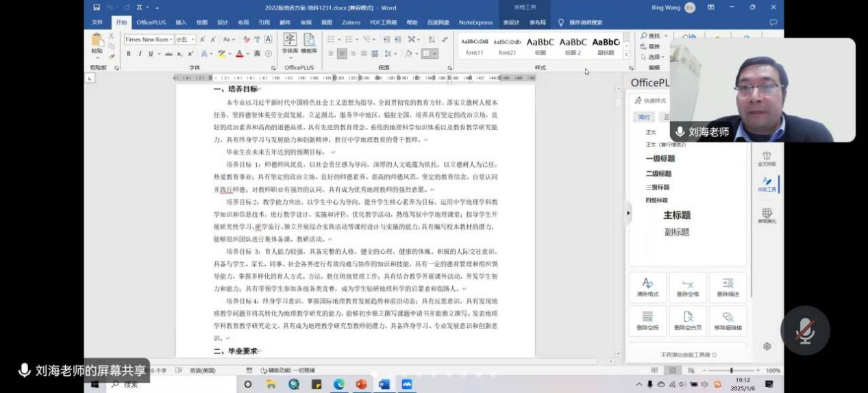Open the 字体库 font library
The height and width of the screenshot is (393, 868).
pos(290,43)
